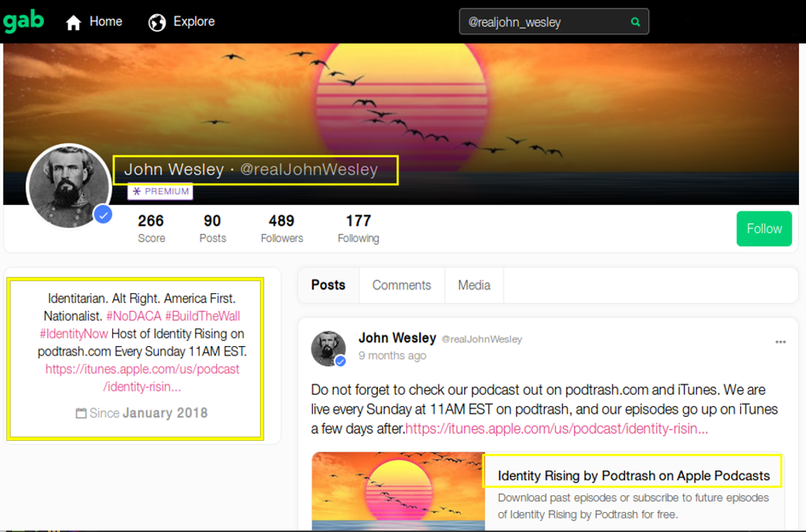Click the #NoDACA hashtag in bio
This screenshot has height=532, width=806.
134,316
